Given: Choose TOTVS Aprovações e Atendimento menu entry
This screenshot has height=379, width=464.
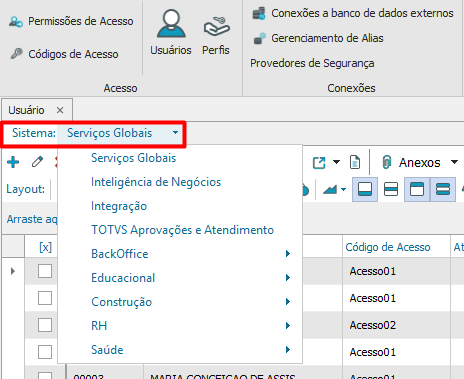Looking at the screenshot, I should (x=182, y=230).
